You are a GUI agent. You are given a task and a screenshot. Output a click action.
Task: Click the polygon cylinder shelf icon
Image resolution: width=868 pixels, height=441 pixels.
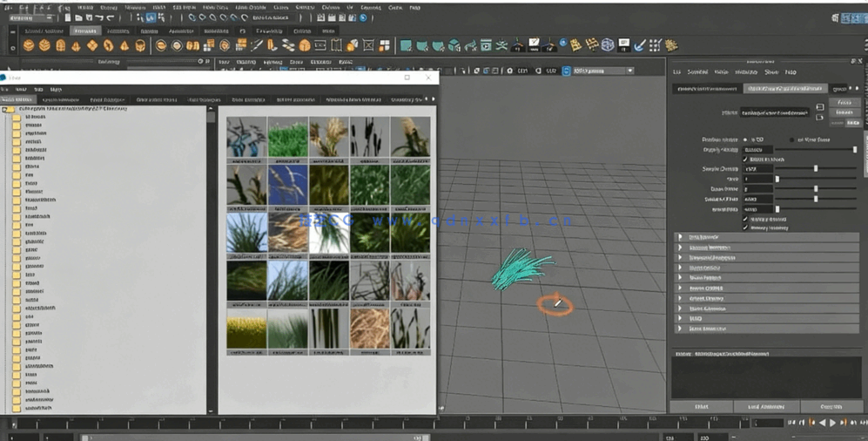pos(61,45)
